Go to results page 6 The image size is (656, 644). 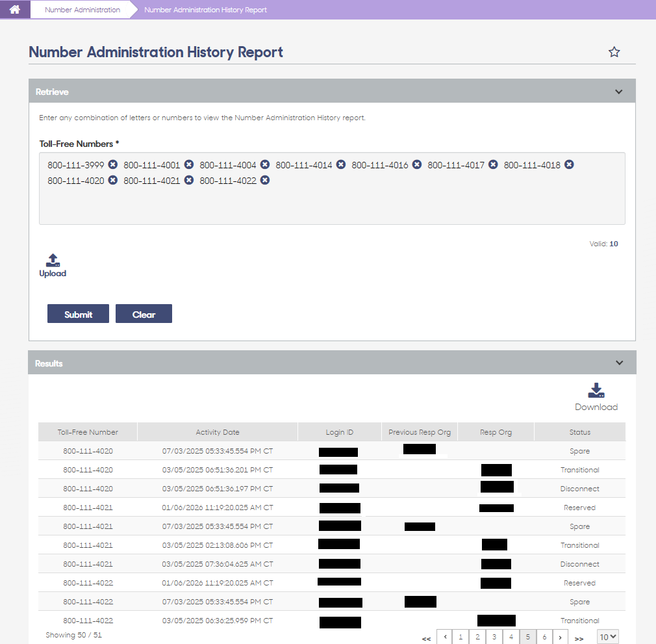[x=544, y=637]
